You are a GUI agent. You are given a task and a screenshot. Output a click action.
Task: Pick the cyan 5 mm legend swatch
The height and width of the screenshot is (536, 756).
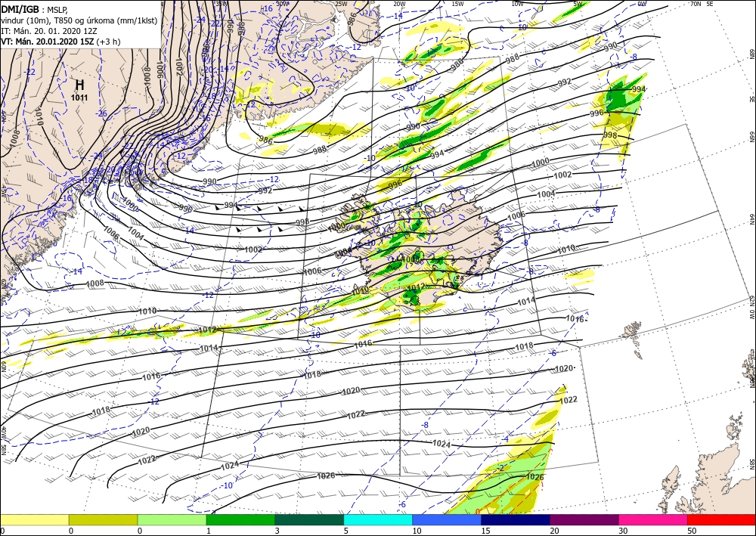pyautogui.click(x=378, y=519)
